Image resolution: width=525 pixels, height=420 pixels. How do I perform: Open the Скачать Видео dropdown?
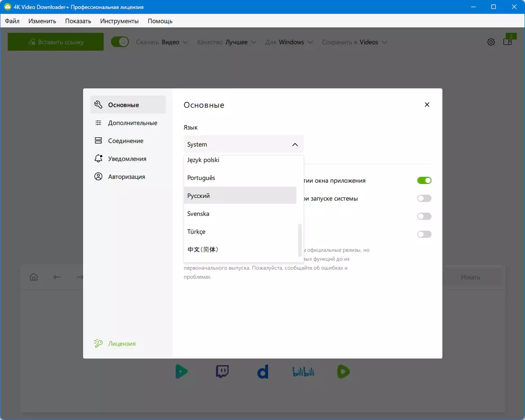(162, 42)
